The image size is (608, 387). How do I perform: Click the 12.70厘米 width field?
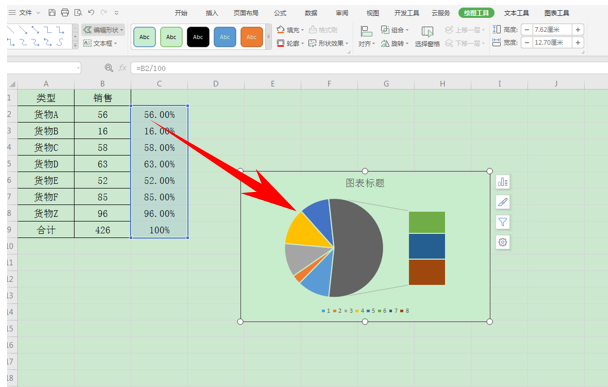point(552,42)
